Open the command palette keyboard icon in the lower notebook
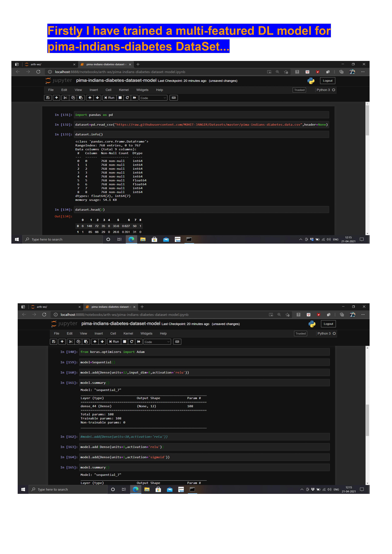Viewport: 392px width, 554px height. 177,341
